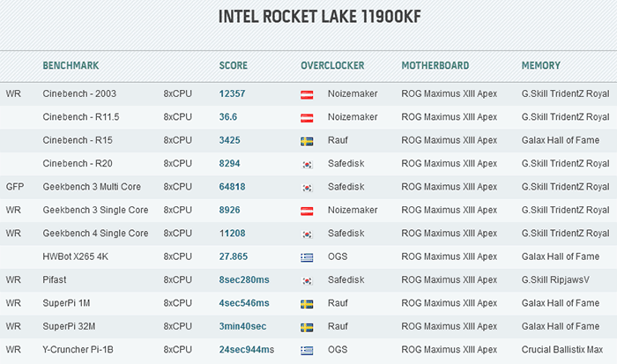Open the Y-Cruncher 24sec944ms score link
This screenshot has width=617, height=364.
point(247,349)
